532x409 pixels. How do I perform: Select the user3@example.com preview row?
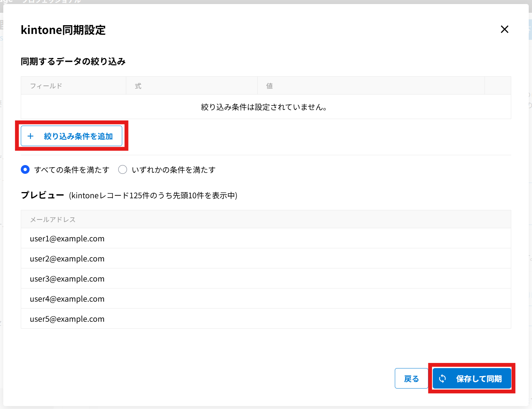67,279
